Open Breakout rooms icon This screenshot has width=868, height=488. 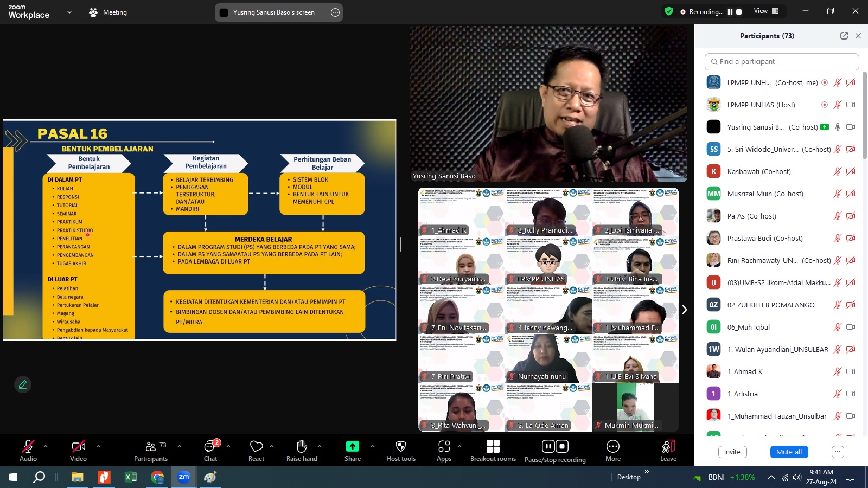tap(493, 447)
